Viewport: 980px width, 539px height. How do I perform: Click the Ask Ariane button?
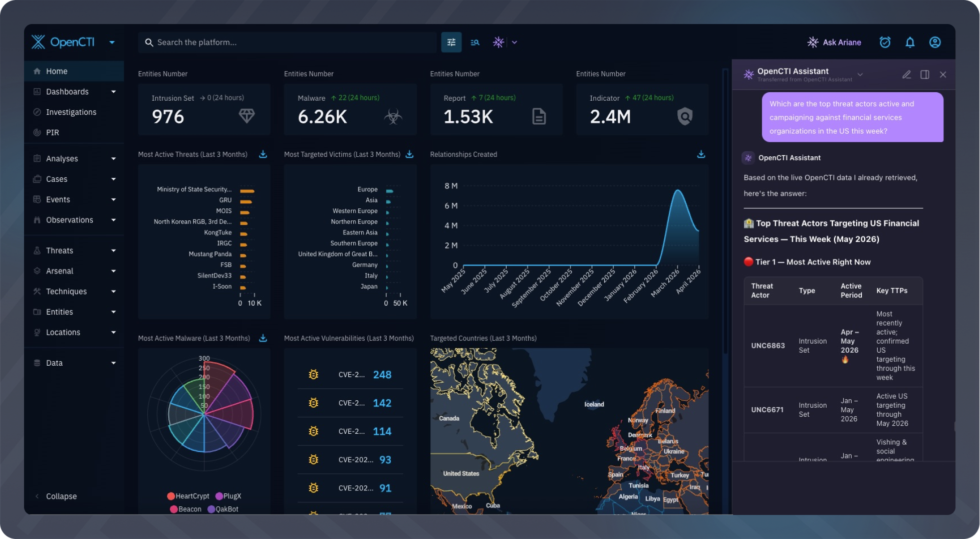pos(834,43)
